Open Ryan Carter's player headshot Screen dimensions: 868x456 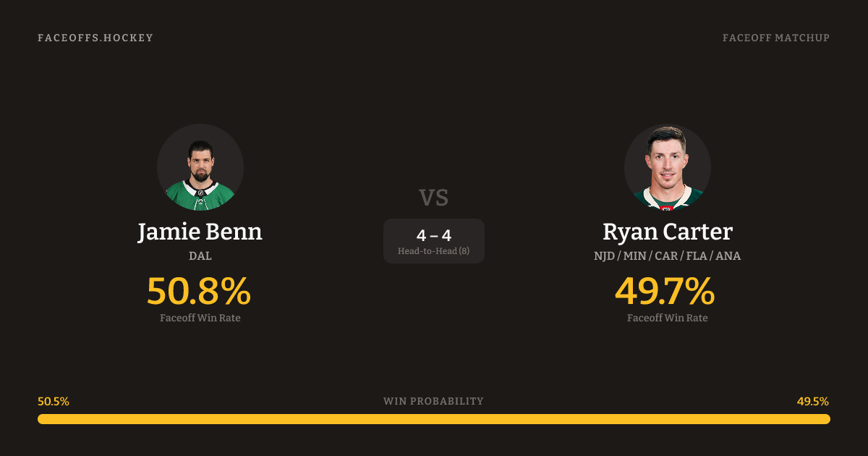point(668,167)
